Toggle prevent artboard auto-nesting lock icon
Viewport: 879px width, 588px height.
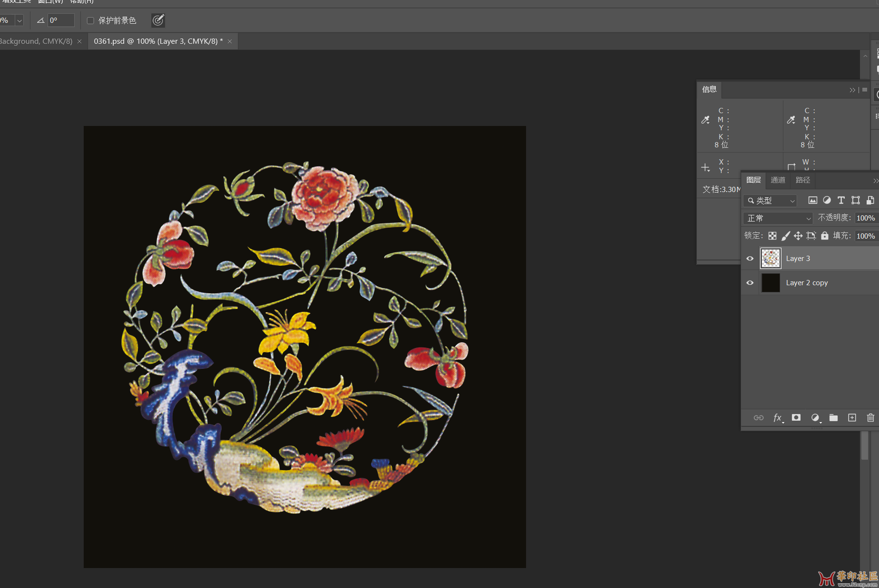811,236
